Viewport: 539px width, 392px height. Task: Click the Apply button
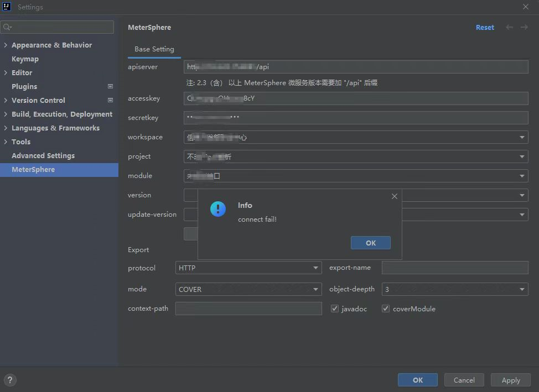[510, 380]
